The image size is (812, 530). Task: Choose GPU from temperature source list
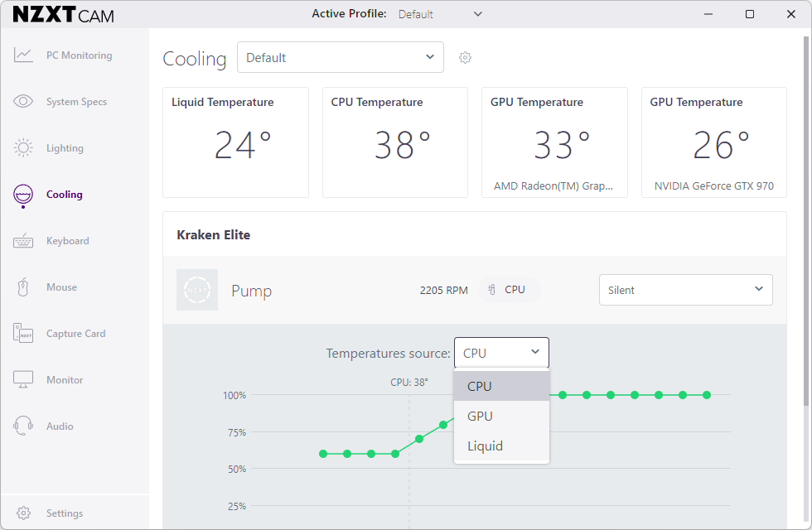coord(481,417)
